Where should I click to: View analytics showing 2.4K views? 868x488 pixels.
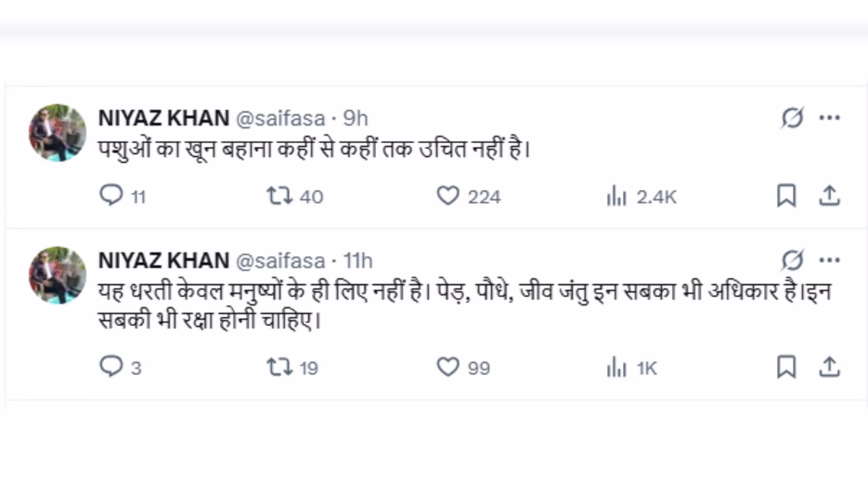tap(616, 196)
